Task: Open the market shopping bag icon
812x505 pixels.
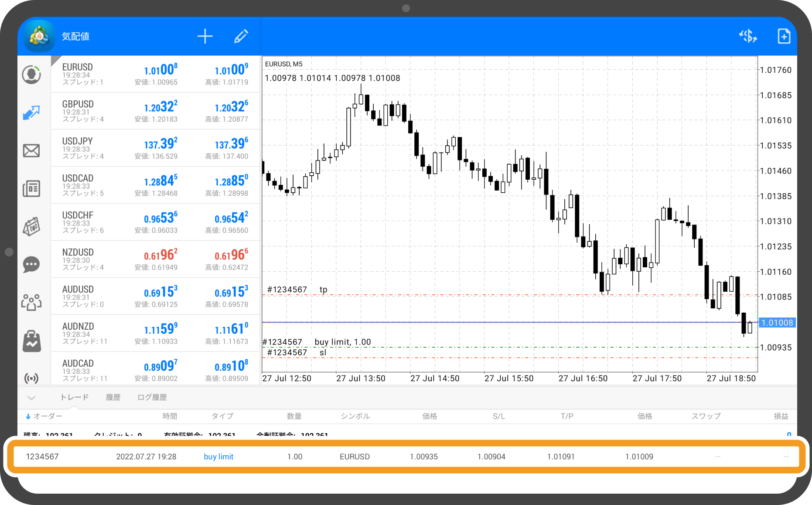Action: coord(31,341)
